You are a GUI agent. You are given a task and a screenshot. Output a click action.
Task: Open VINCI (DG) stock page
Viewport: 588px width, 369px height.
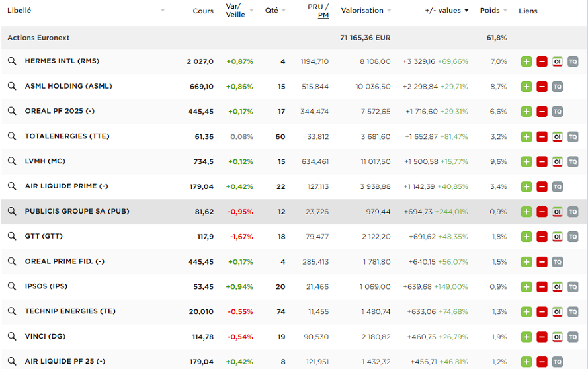pos(45,337)
